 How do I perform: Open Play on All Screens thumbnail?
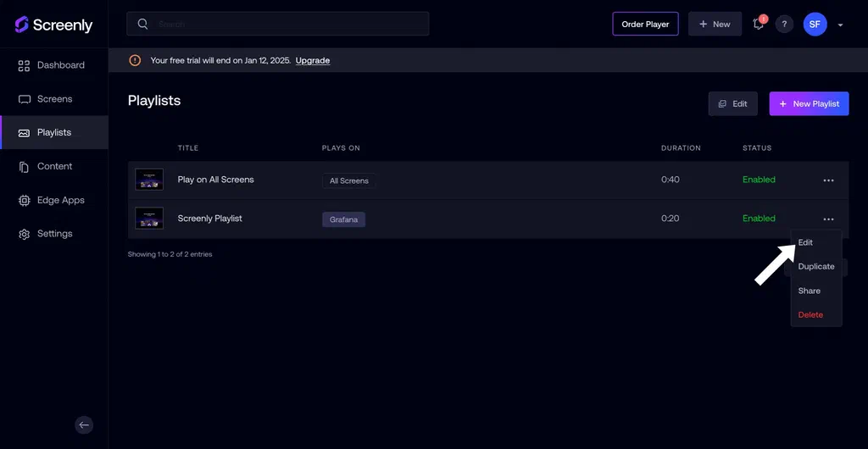tap(149, 179)
